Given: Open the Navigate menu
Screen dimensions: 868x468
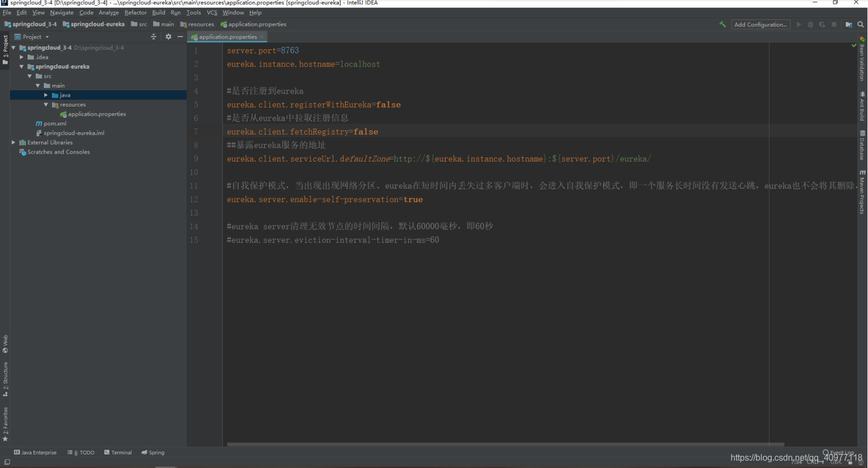Looking at the screenshot, I should [62, 12].
